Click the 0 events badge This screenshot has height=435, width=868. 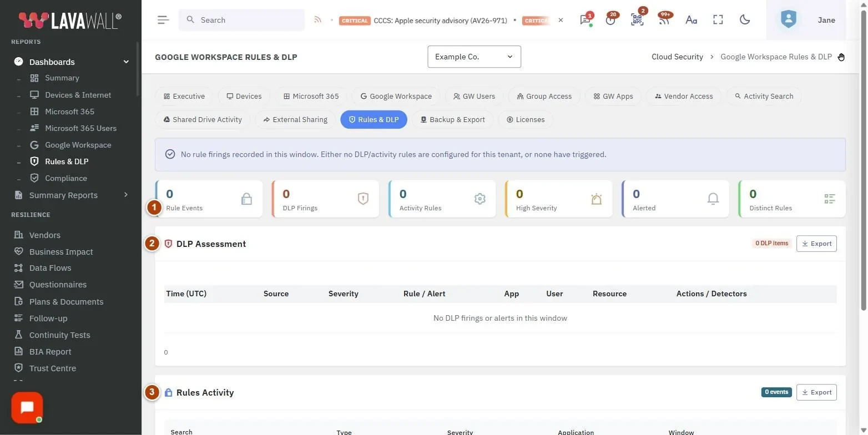tap(776, 392)
